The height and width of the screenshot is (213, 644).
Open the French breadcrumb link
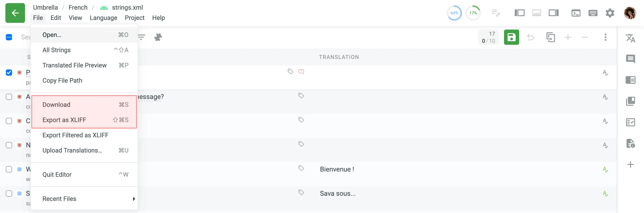pyautogui.click(x=78, y=8)
